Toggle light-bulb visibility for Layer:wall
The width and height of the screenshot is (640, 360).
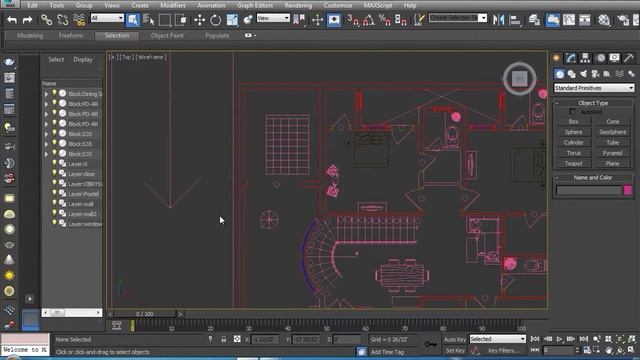(54, 203)
